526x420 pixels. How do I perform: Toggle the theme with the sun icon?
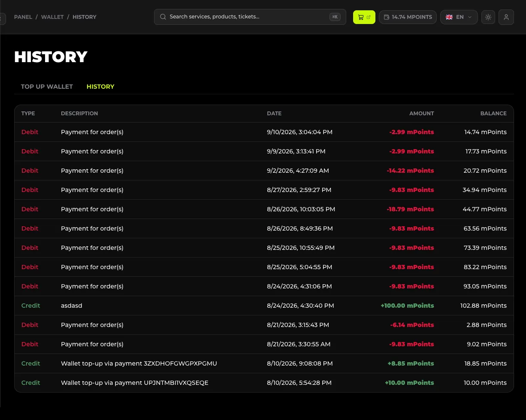488,17
